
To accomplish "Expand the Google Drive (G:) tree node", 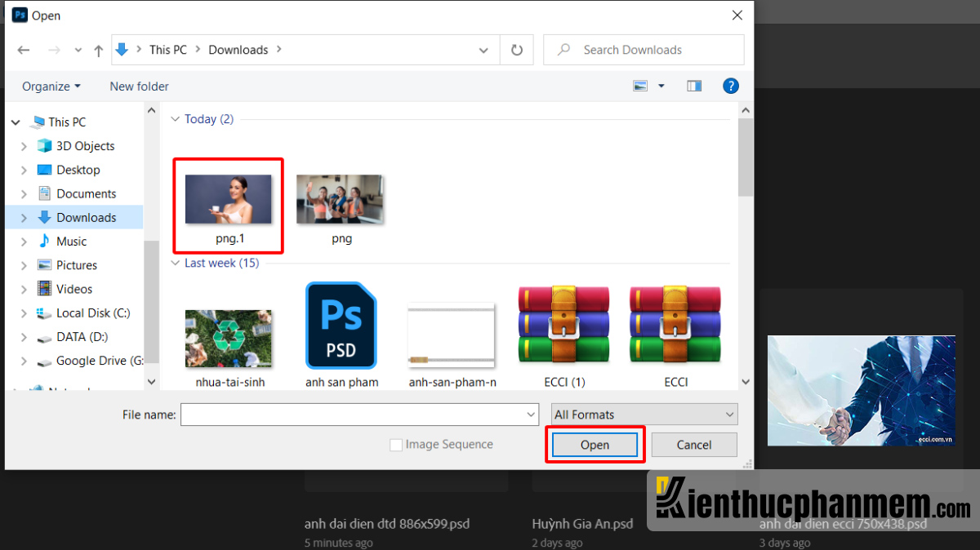I will tap(24, 361).
